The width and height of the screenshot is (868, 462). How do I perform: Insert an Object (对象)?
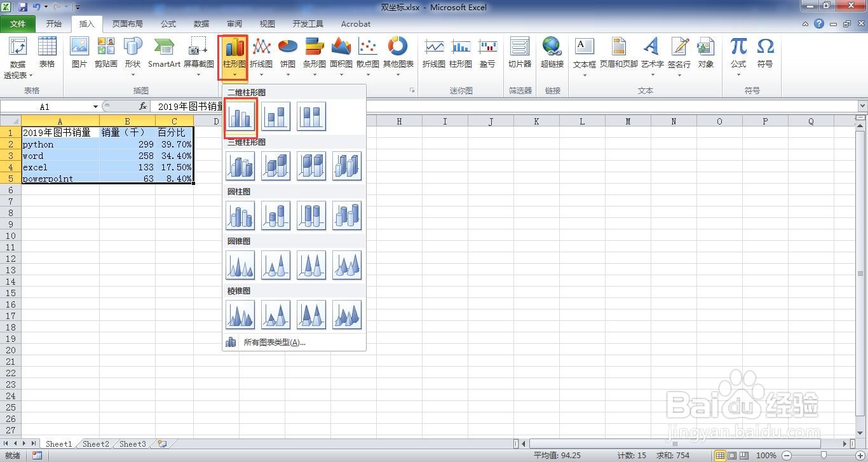click(x=706, y=53)
